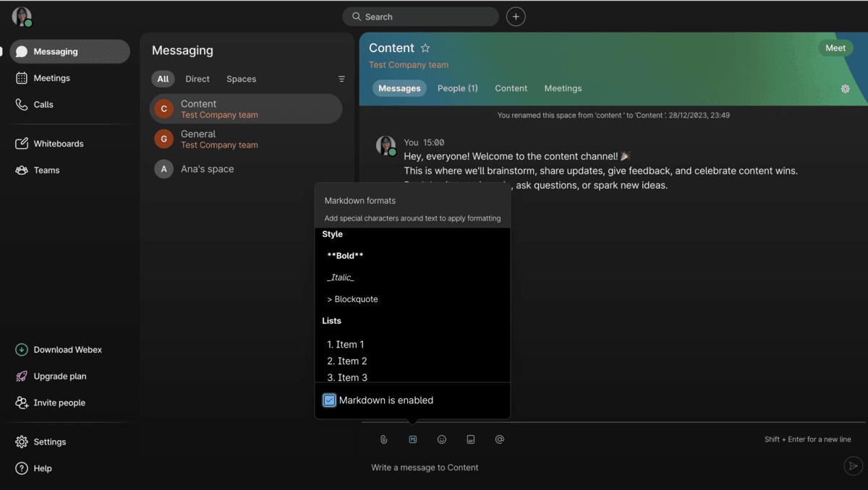Open the Whiteboards section

pyautogui.click(x=56, y=143)
